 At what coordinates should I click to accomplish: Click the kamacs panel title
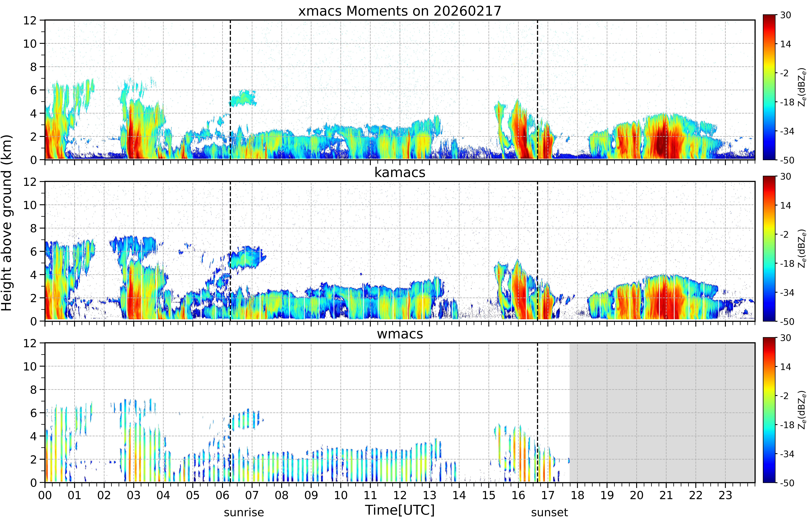[400, 172]
